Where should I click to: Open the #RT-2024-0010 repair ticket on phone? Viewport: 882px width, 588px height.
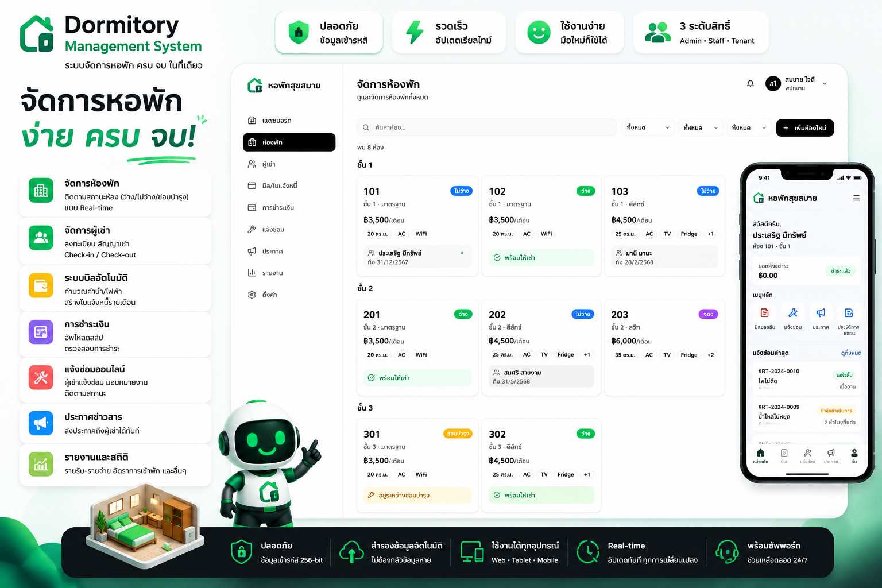coord(807,379)
